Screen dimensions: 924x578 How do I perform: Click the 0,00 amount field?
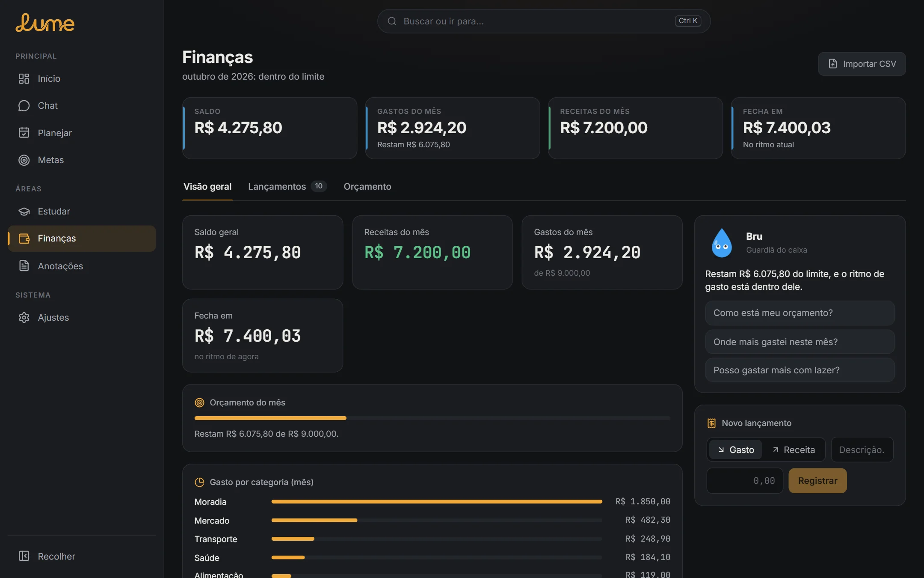[x=745, y=480]
